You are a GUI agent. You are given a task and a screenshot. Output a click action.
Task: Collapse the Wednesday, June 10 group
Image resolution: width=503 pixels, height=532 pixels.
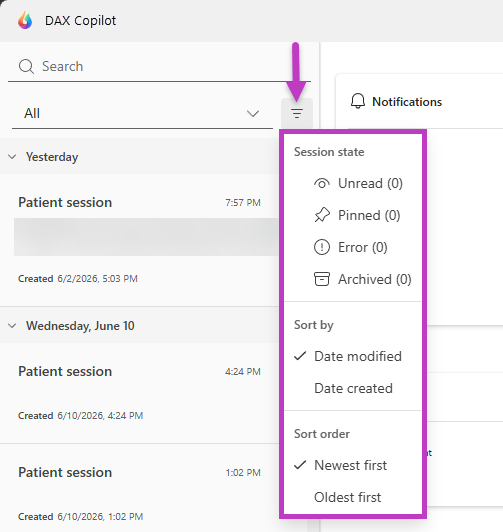point(12,326)
